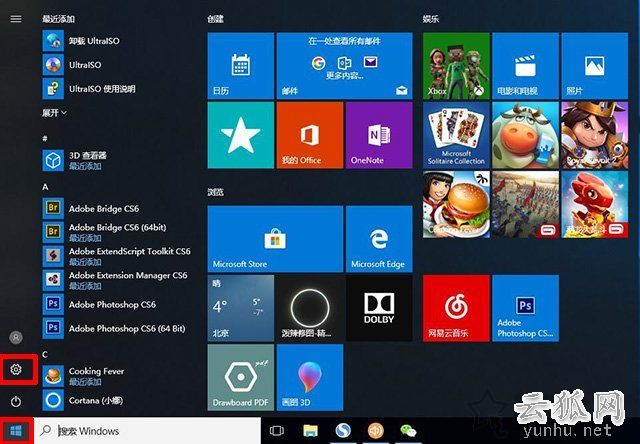Open Adobe Extension Manager CS6
Screen dimensions: 640x444
pyautogui.click(x=118, y=280)
